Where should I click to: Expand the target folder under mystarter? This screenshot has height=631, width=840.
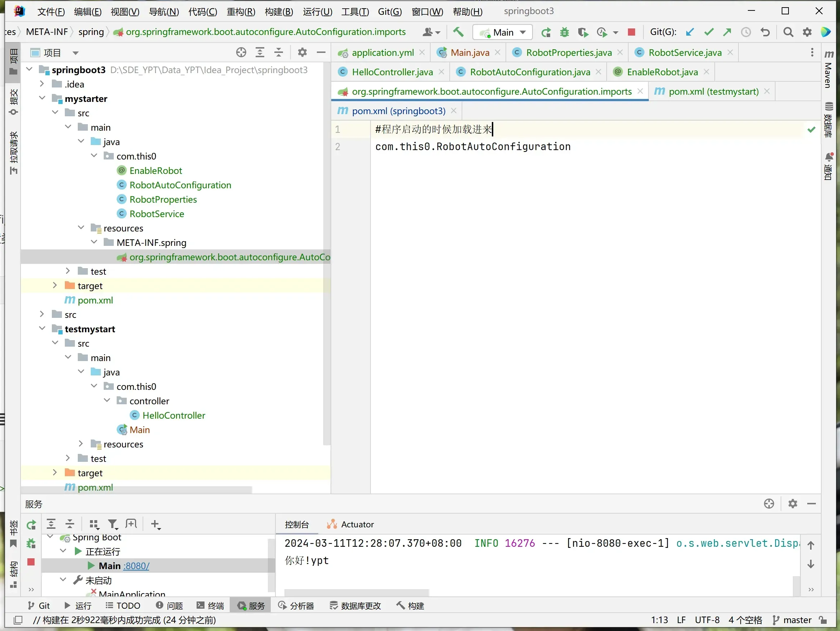[55, 285]
